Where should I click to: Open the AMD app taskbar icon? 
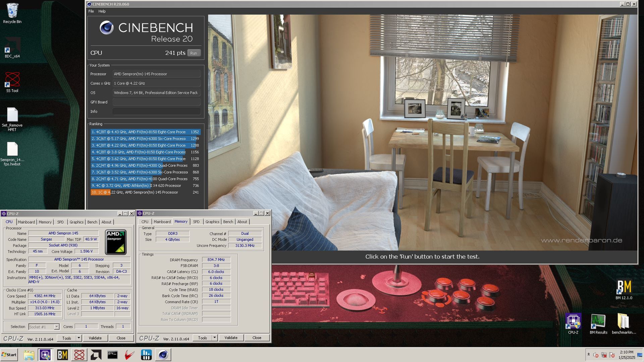(x=96, y=355)
